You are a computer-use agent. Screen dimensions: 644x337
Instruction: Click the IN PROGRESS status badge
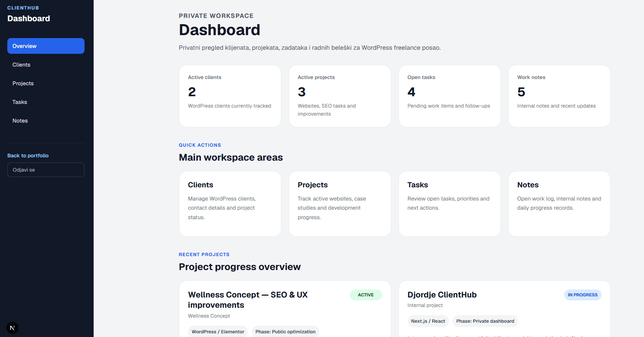pyautogui.click(x=583, y=295)
